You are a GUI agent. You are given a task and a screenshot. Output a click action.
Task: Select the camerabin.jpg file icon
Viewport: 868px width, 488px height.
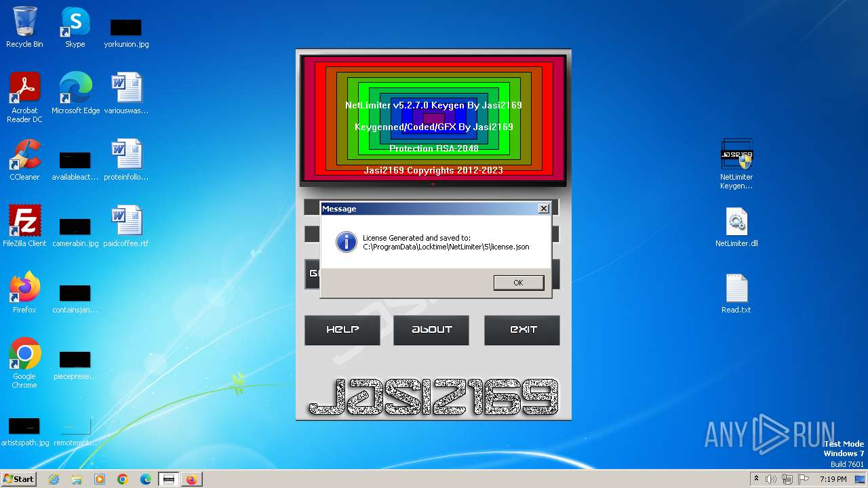pos(75,232)
